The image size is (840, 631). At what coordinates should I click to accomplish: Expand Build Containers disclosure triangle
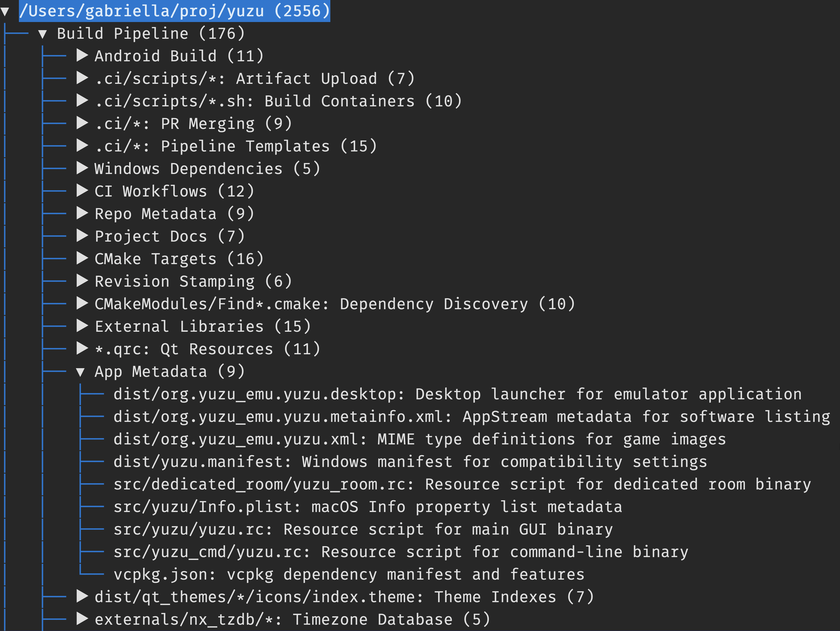click(x=82, y=101)
